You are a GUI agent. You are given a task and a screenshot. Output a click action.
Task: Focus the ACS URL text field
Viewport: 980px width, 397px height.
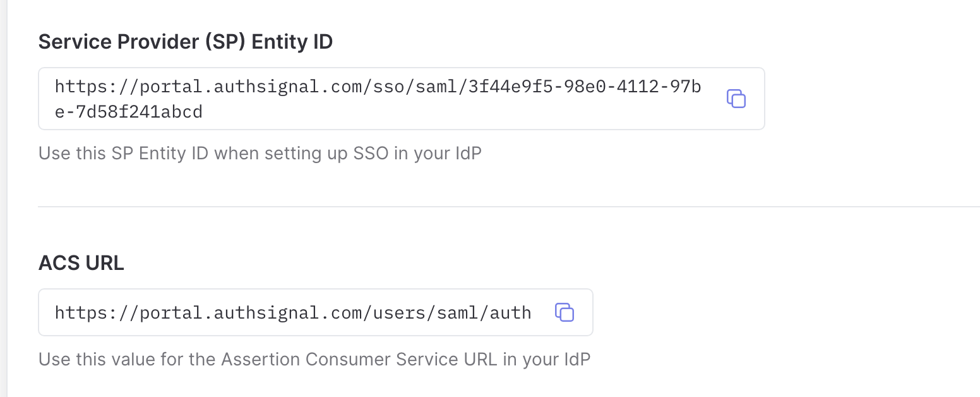pos(316,312)
